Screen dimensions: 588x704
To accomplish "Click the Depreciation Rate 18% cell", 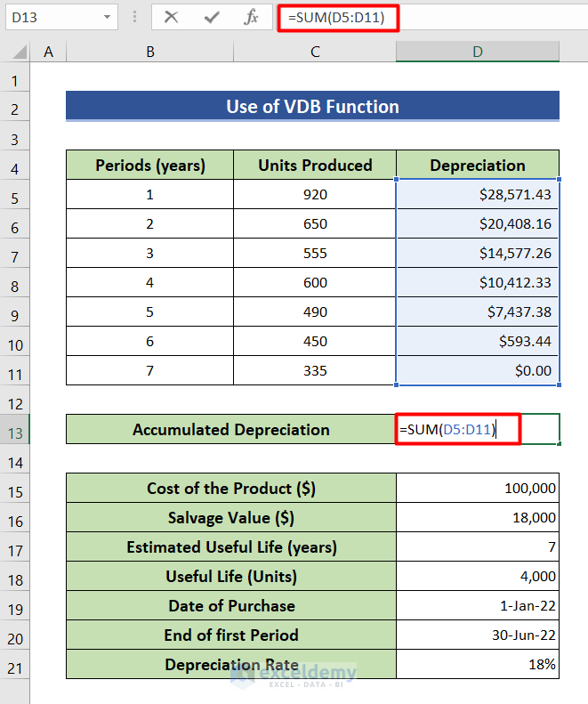I will pyautogui.click(x=478, y=665).
